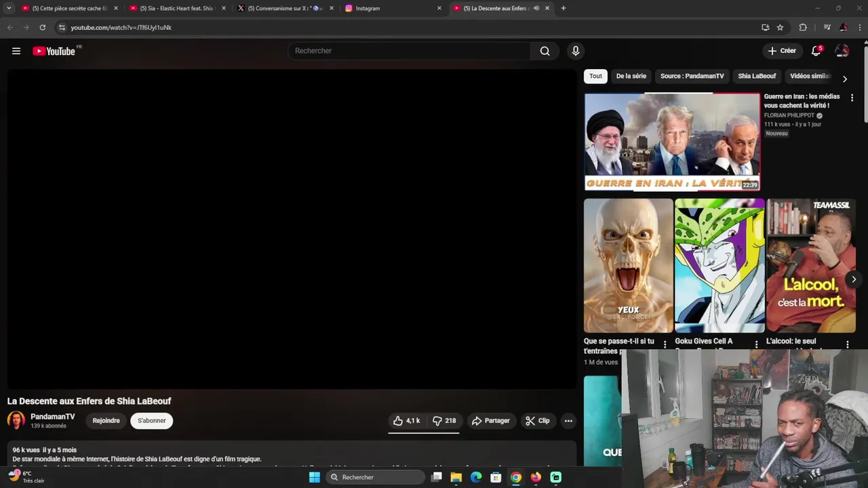The width and height of the screenshot is (868, 488).
Task: Open Chrome media controls icon
Action: tap(827, 27)
